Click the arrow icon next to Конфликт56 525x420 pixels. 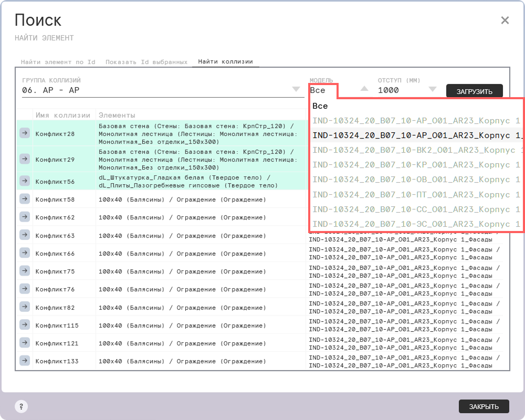[x=25, y=181]
